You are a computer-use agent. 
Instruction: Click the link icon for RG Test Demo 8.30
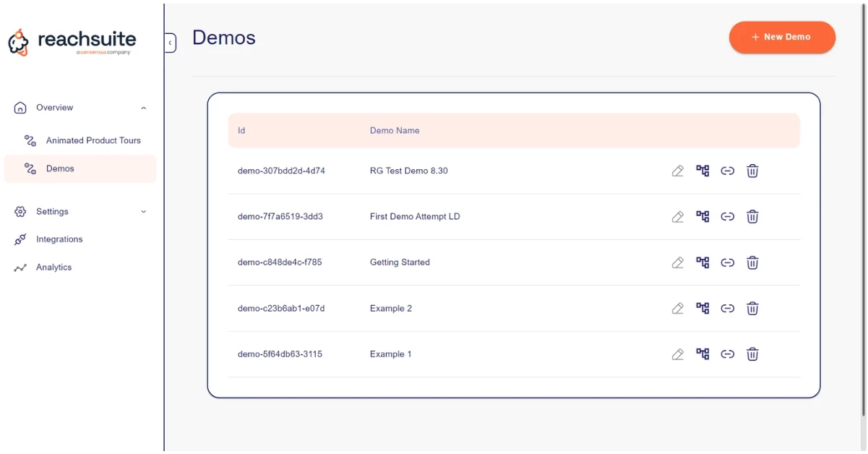tap(728, 171)
